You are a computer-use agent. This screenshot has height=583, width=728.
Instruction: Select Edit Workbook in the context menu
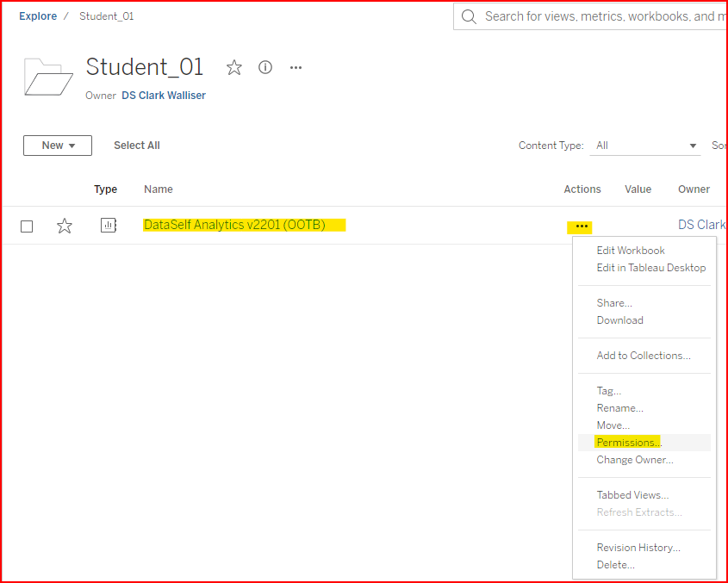pyautogui.click(x=631, y=251)
